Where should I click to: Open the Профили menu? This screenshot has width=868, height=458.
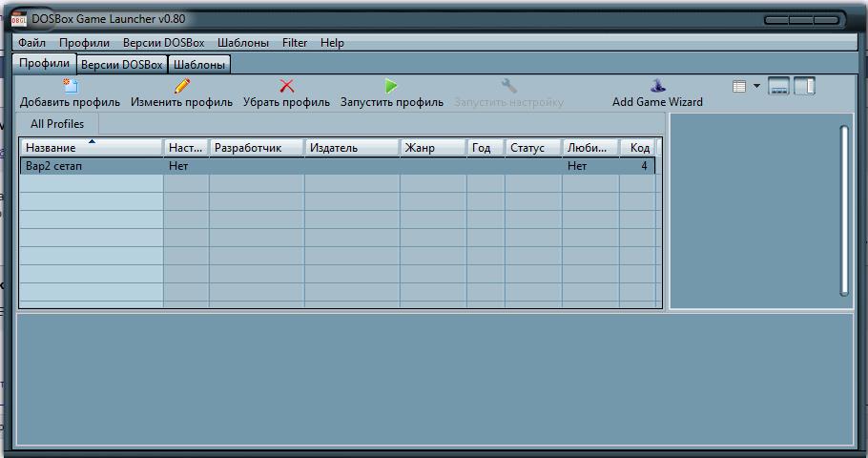coord(84,43)
